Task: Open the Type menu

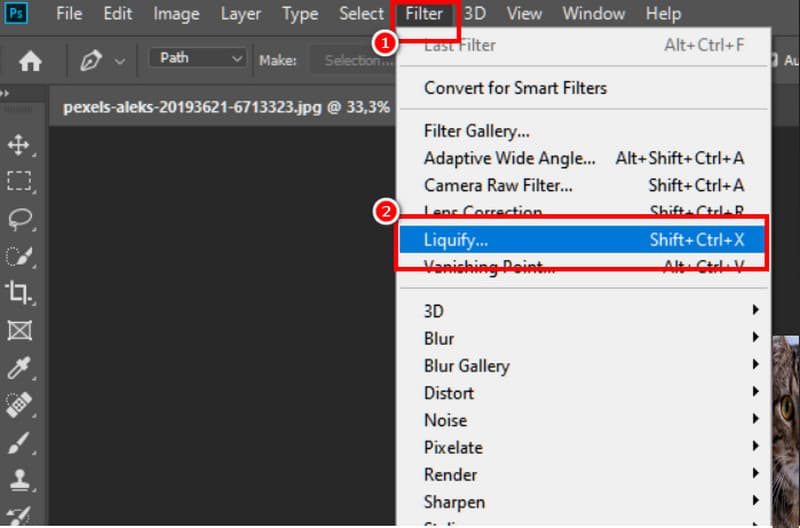Action: tap(300, 13)
